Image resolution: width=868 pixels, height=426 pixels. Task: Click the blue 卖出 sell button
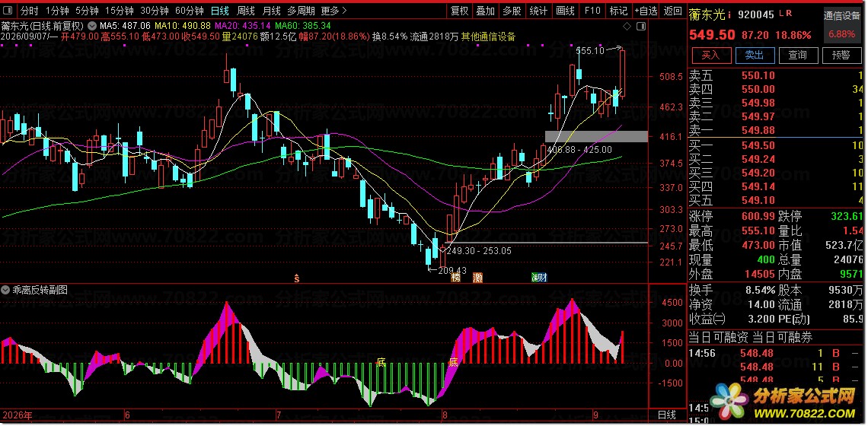(x=754, y=55)
